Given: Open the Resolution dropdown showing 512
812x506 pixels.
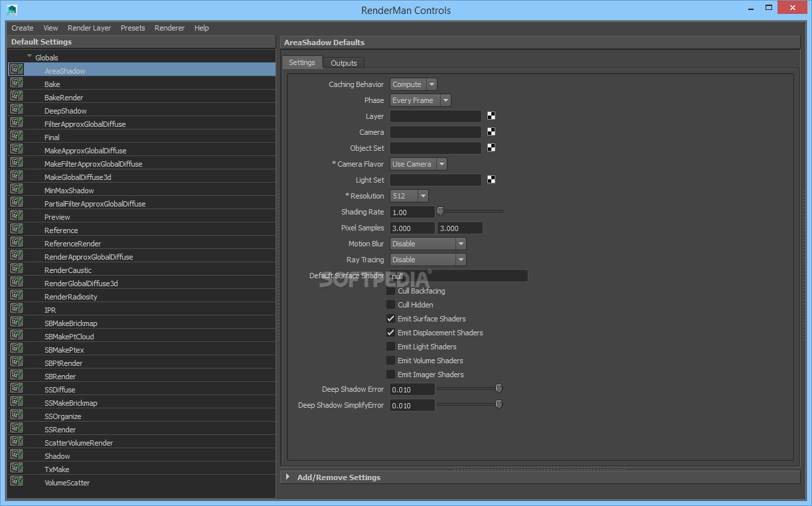Looking at the screenshot, I should point(409,196).
